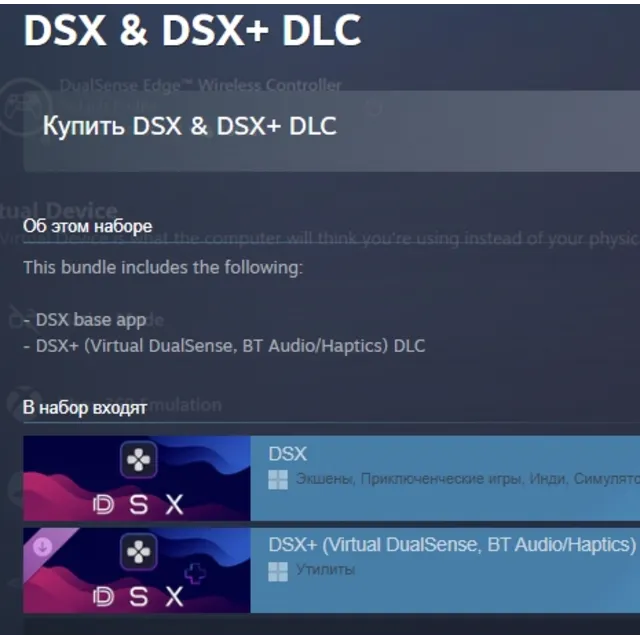Click the DSX+ (Virtual DualSense, BT Audio/Haptics) title
This screenshot has height=640, width=640.
pyautogui.click(x=452, y=545)
